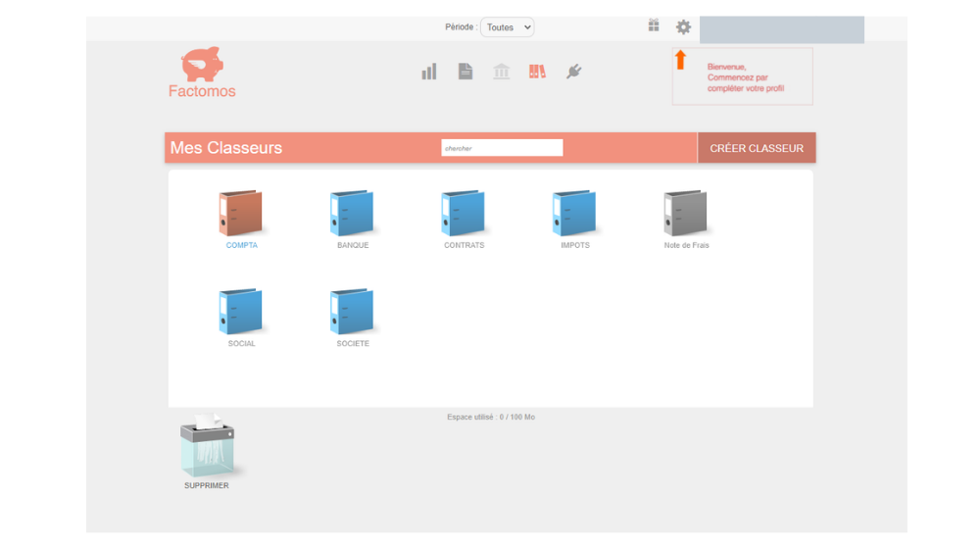
Task: Click the Factomos piggy bank logo
Action: [202, 65]
